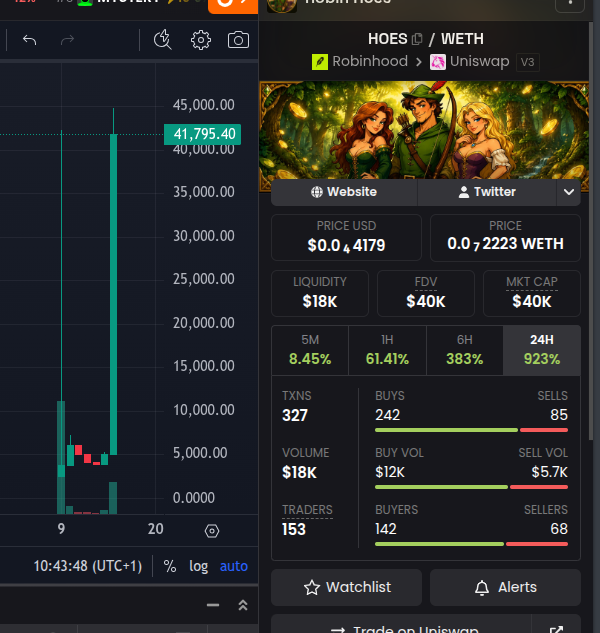Toggle the percent scale mode

click(x=170, y=566)
